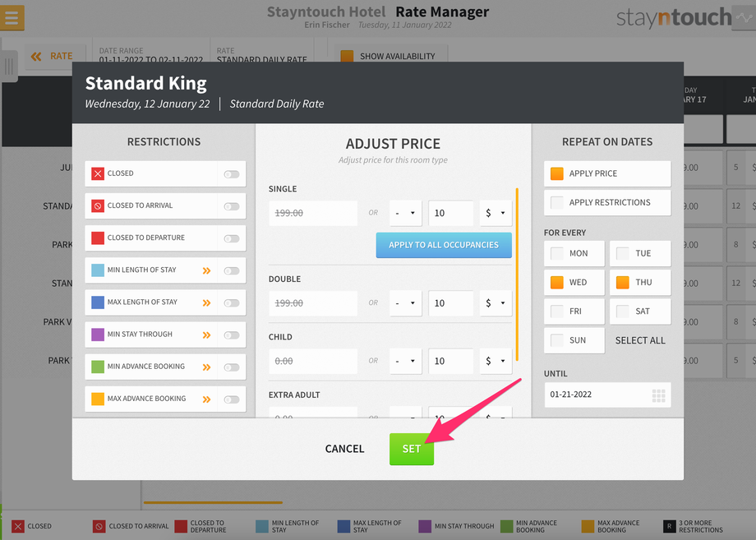Click the Until date 01-21-2022 field
Viewport: 756px width, 540px height.
click(607, 395)
